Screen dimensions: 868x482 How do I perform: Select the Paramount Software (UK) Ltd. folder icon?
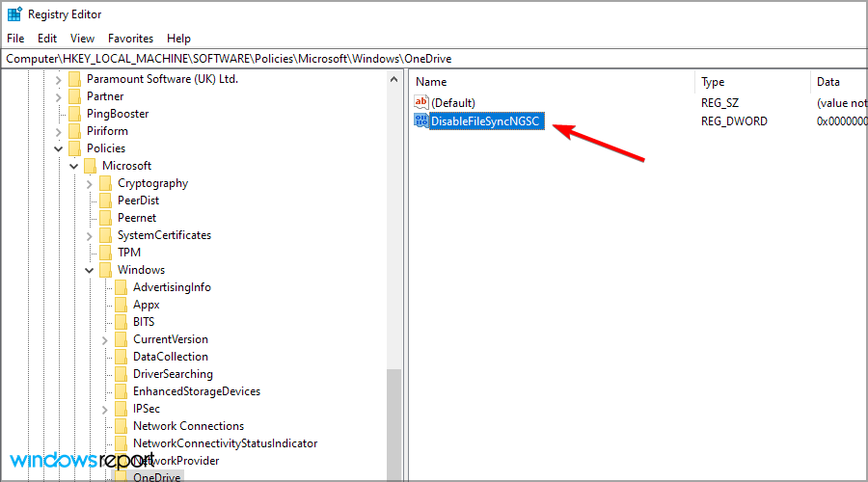pyautogui.click(x=74, y=79)
